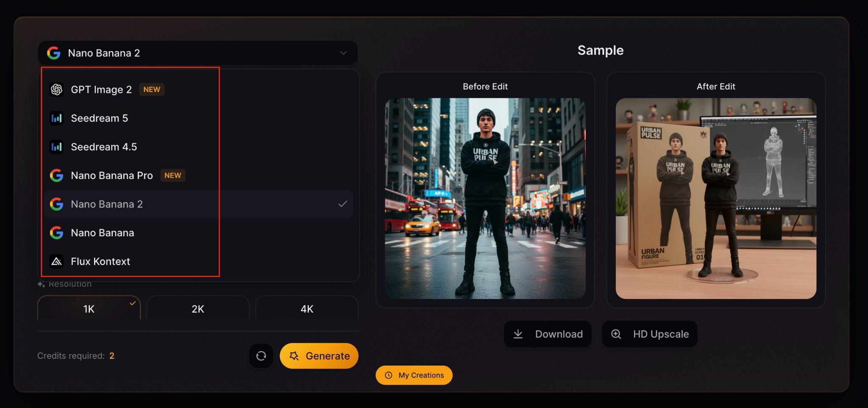This screenshot has height=408, width=868.
Task: Choose Seedream 4.5 from list
Action: [x=198, y=147]
